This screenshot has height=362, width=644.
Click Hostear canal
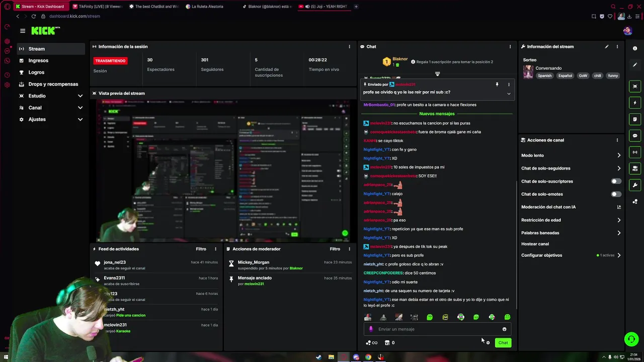(x=535, y=244)
